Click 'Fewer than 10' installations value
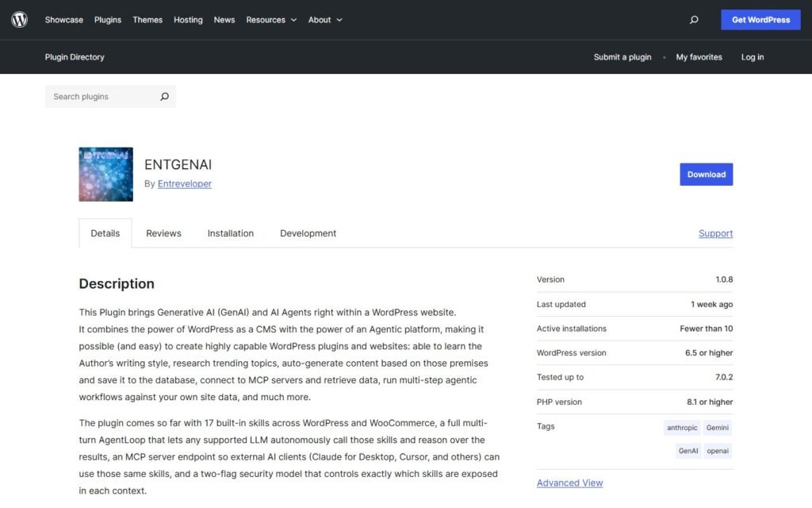This screenshot has width=812, height=508. (x=707, y=329)
